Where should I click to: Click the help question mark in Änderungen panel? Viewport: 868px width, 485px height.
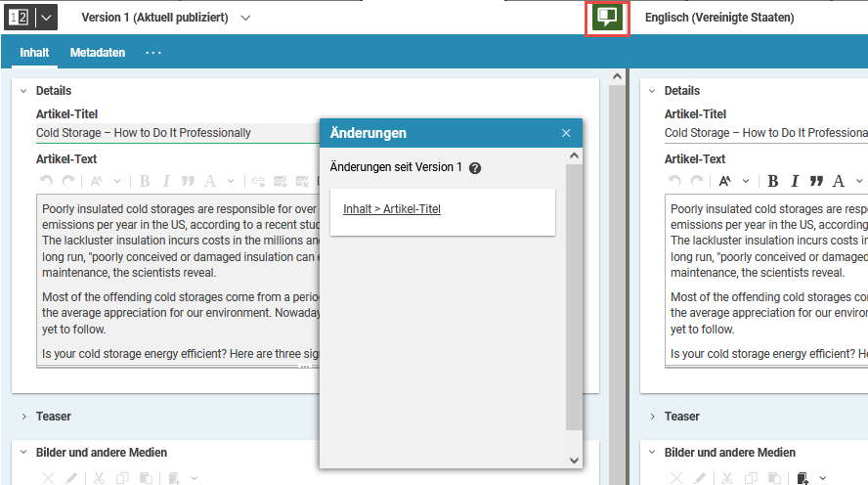point(475,168)
